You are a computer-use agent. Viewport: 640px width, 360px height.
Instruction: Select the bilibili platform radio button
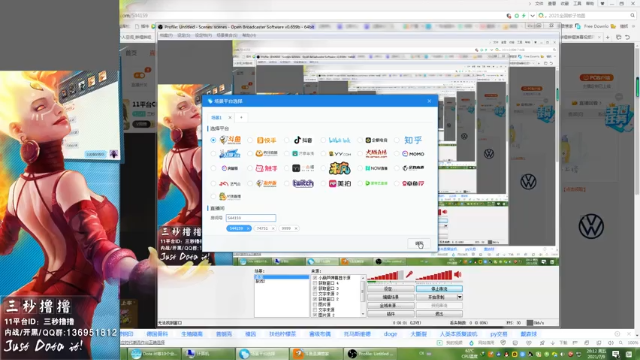(x=323, y=140)
